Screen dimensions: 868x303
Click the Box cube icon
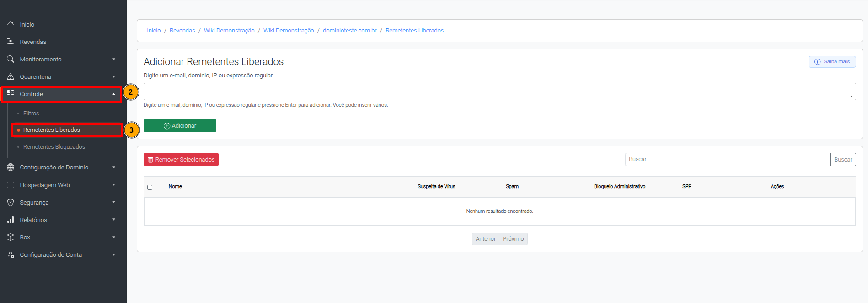tap(11, 237)
